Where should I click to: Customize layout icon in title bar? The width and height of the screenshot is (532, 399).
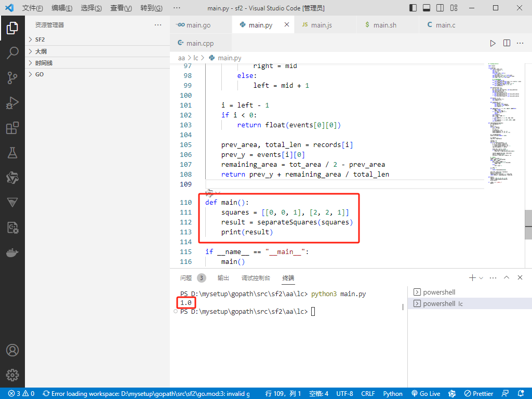coord(454,8)
